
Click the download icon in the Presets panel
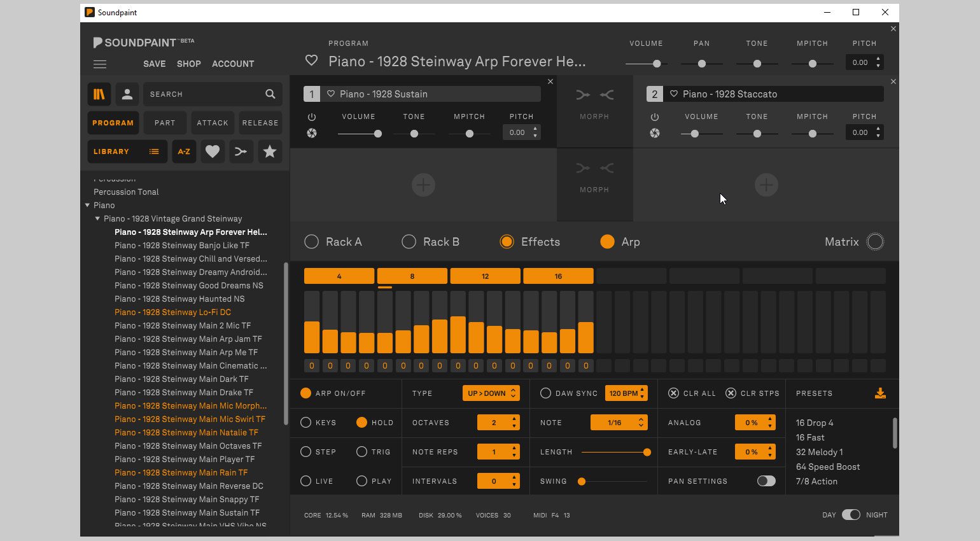(x=880, y=393)
